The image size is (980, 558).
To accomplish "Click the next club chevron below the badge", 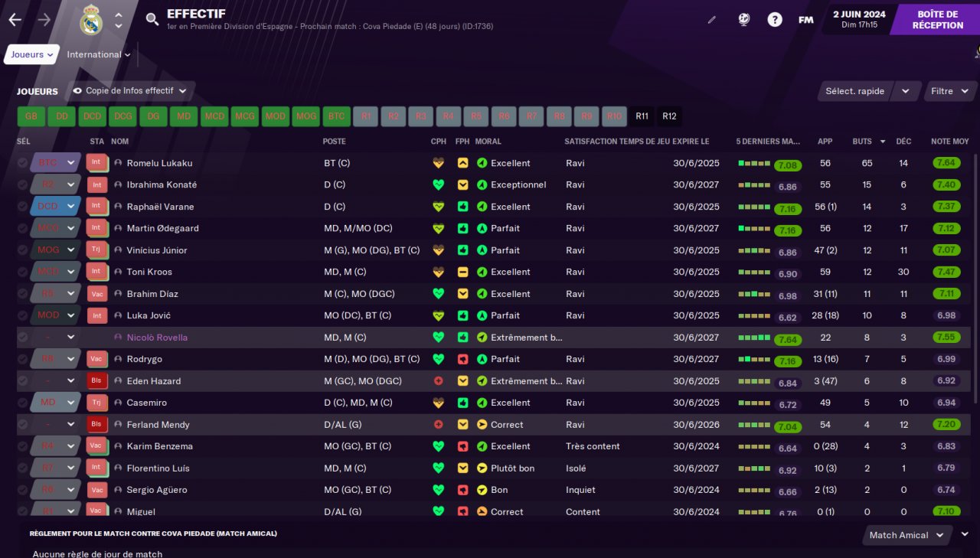I will coord(119,27).
